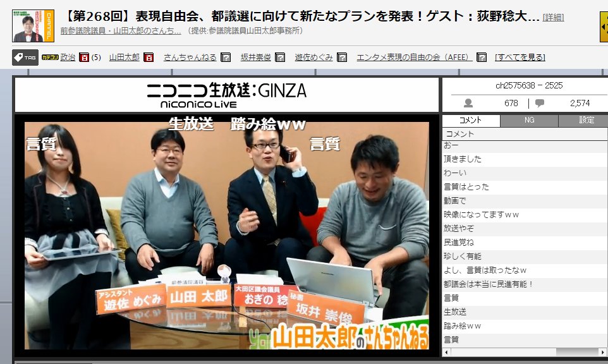Click the red 百 icon beside 政治
This screenshot has height=364, width=608.
(84, 58)
